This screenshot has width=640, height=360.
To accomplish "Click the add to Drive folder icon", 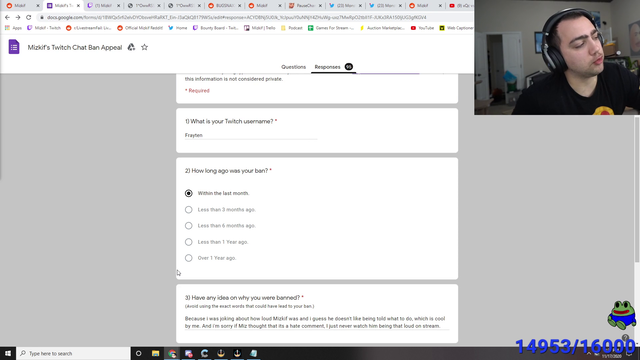I will 131,47.
